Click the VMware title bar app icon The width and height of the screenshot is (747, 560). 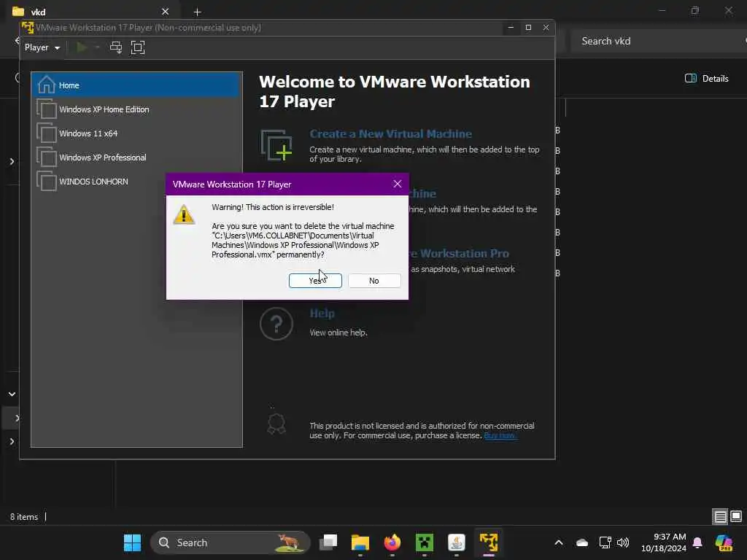pyautogui.click(x=28, y=28)
